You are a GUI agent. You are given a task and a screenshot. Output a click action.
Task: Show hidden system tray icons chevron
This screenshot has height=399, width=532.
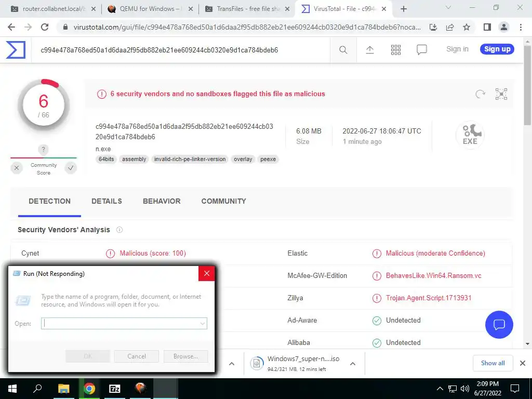(x=440, y=389)
